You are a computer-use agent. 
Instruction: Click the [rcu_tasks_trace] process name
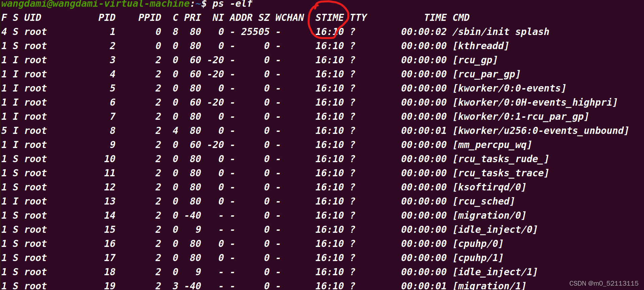coord(501,173)
